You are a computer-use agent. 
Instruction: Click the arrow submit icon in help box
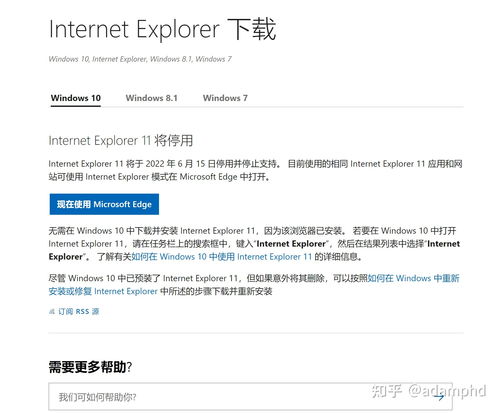coord(440,397)
